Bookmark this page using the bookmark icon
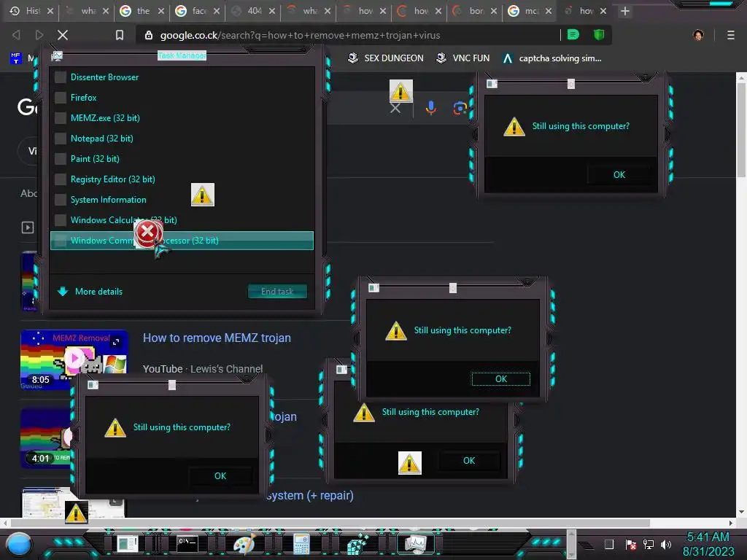This screenshot has width=747, height=560. tap(120, 35)
